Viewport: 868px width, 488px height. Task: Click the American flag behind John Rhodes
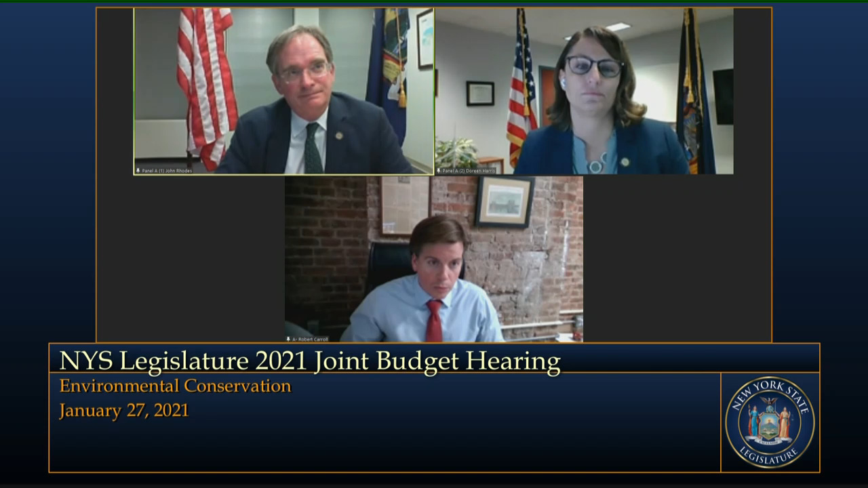click(x=205, y=81)
